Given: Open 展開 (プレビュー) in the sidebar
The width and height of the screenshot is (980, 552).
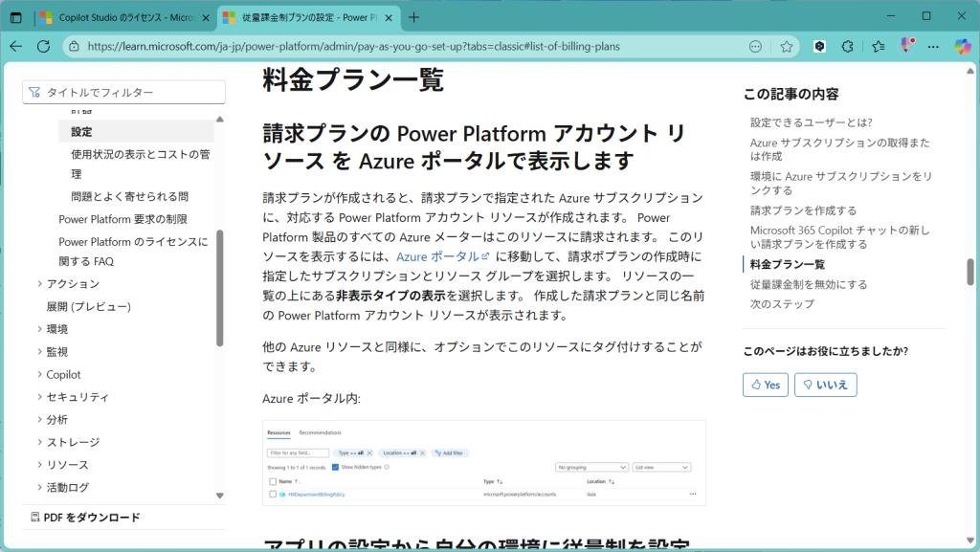Looking at the screenshot, I should click(x=89, y=306).
